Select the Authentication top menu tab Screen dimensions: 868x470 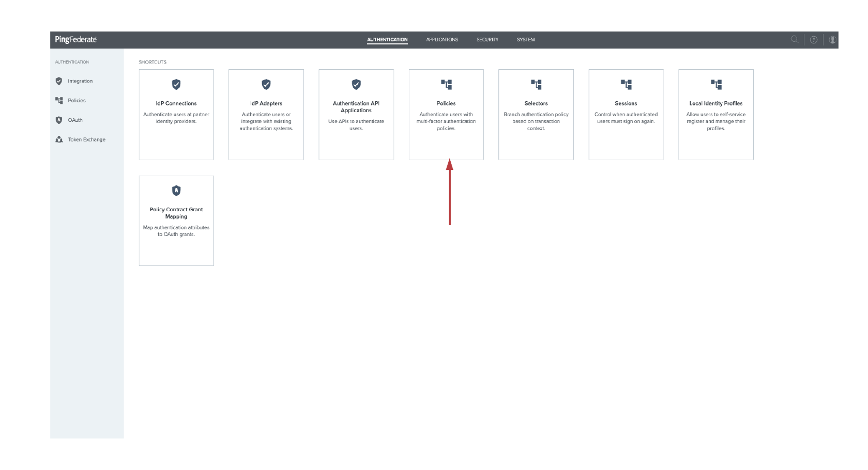point(387,40)
